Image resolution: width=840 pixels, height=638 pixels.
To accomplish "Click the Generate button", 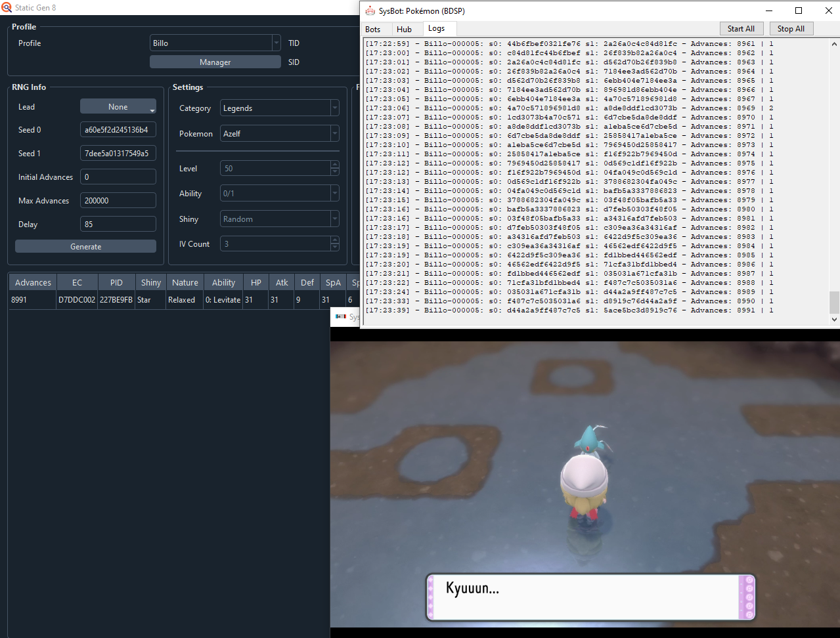I will pos(85,246).
